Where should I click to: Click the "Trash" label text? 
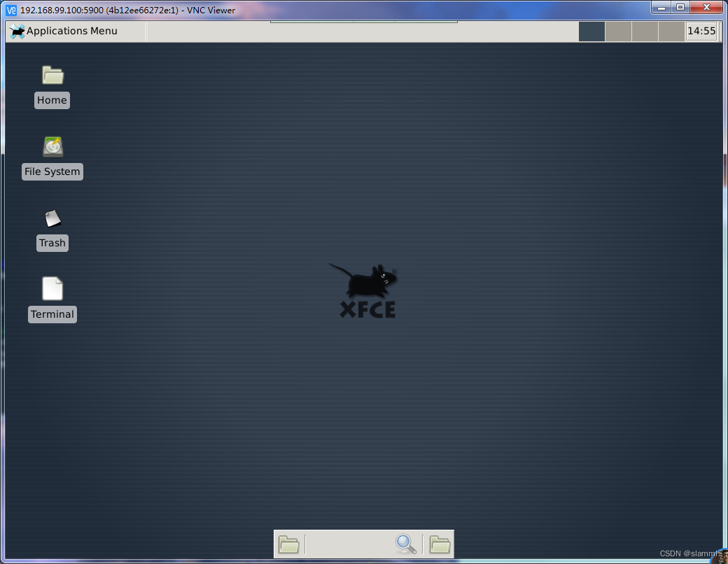(52, 244)
